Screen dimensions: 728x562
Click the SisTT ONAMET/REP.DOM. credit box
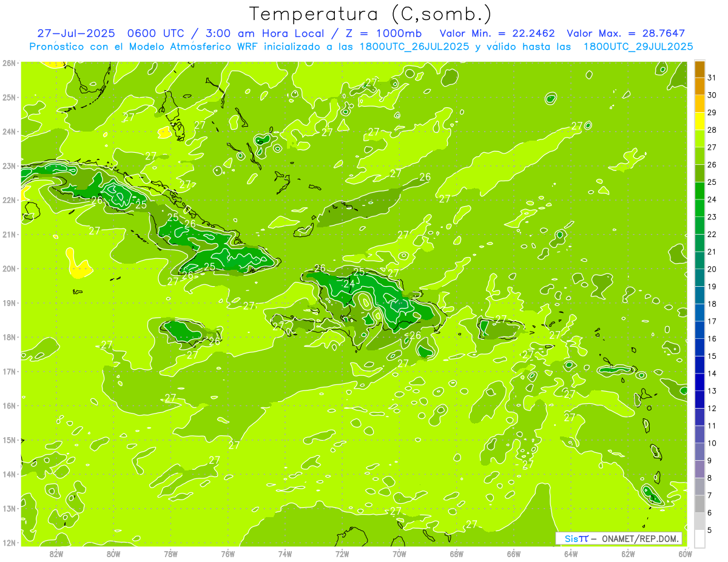coord(619,538)
